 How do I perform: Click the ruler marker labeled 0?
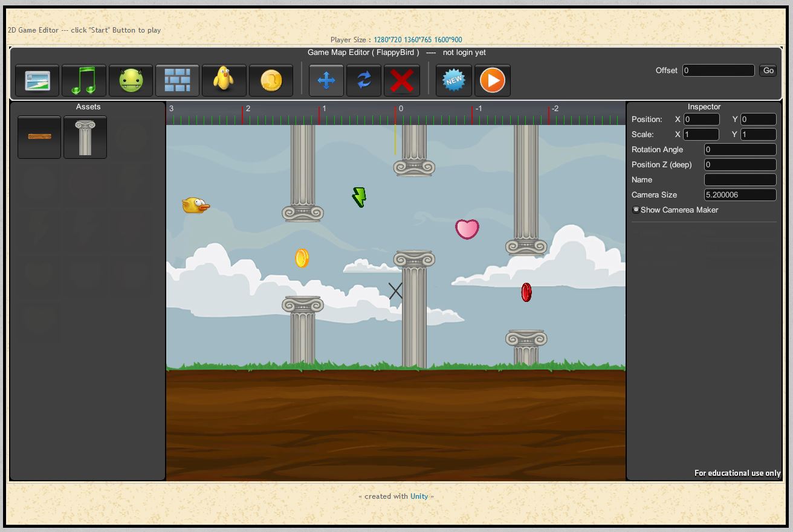click(x=400, y=109)
